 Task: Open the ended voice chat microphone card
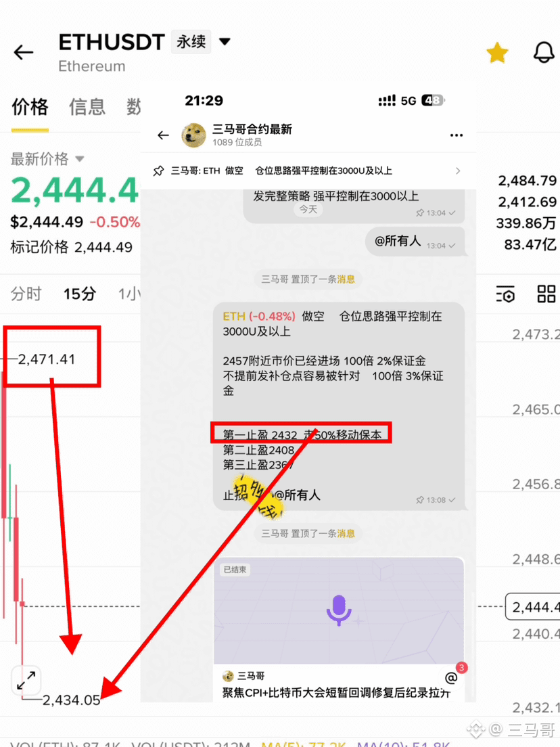click(339, 611)
